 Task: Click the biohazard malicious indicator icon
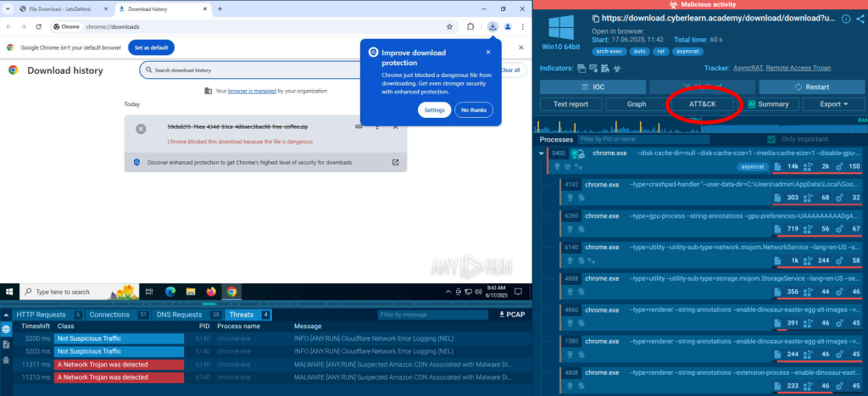(x=617, y=68)
